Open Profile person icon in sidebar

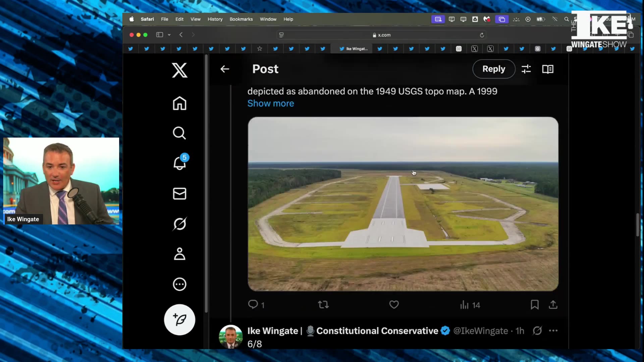[179, 254]
